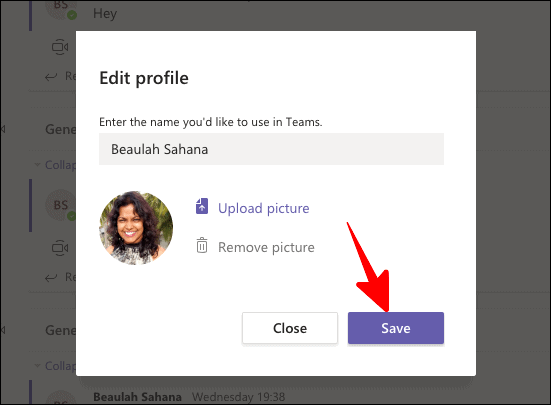This screenshot has width=551, height=405.
Task: Save the profile changes
Action: tap(396, 328)
